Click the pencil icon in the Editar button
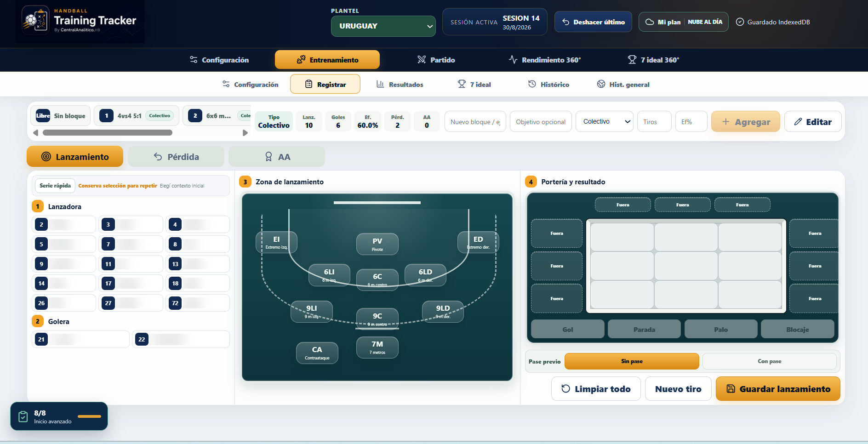Image resolution: width=868 pixels, height=444 pixels. click(x=798, y=122)
